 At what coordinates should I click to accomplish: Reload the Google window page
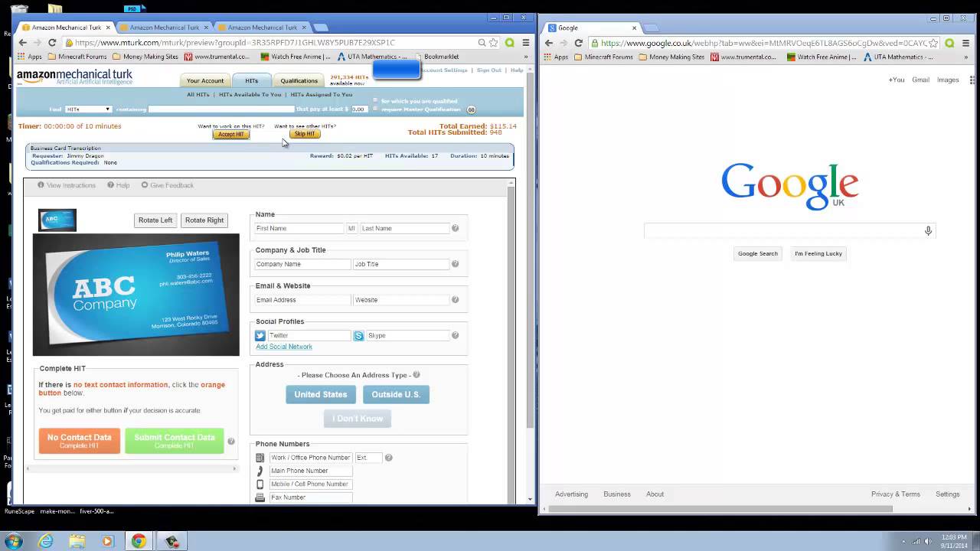click(579, 43)
